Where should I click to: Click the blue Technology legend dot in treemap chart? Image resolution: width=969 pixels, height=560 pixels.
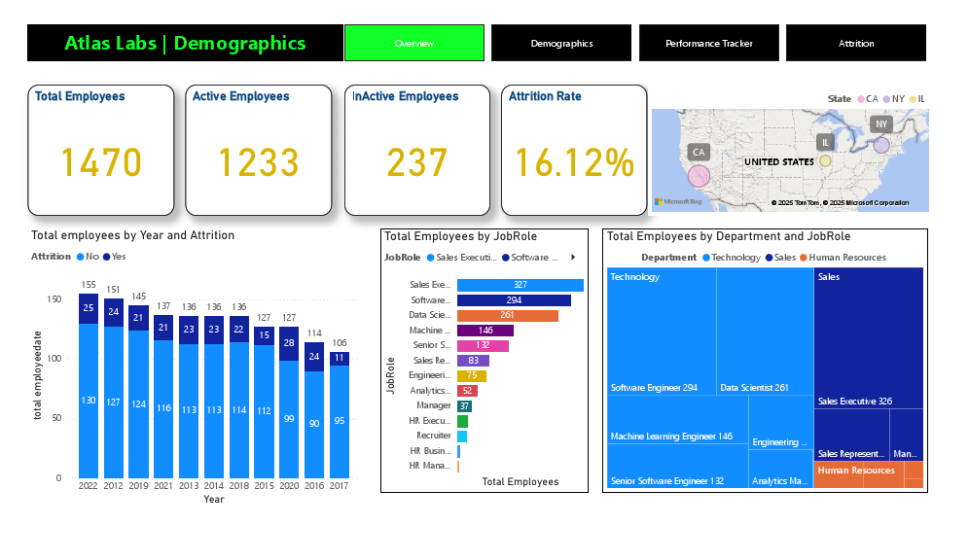click(708, 257)
